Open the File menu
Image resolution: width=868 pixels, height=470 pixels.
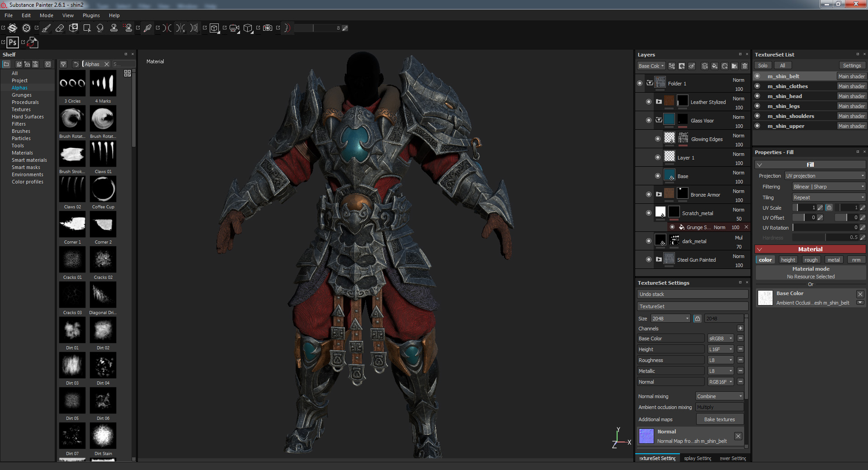[9, 15]
